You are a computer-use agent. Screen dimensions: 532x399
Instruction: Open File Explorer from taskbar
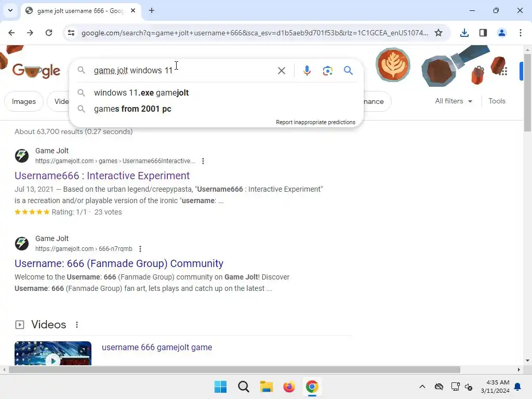[x=267, y=387]
